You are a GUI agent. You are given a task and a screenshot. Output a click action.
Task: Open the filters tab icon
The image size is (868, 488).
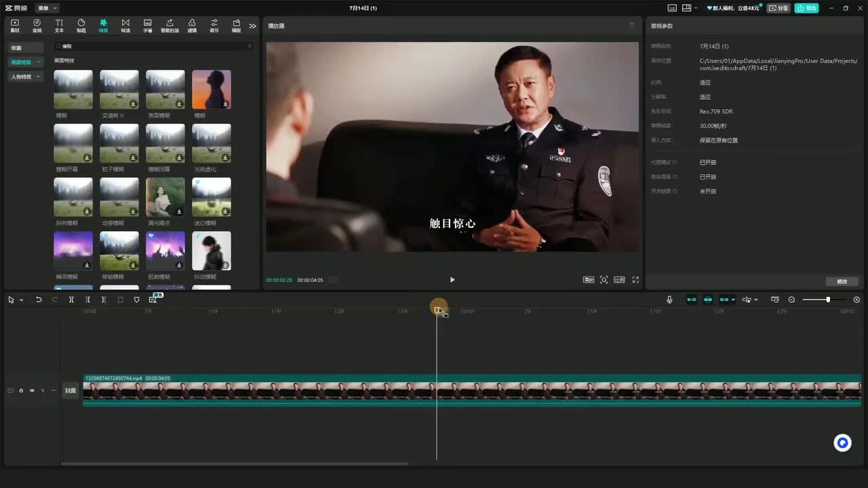point(192,26)
